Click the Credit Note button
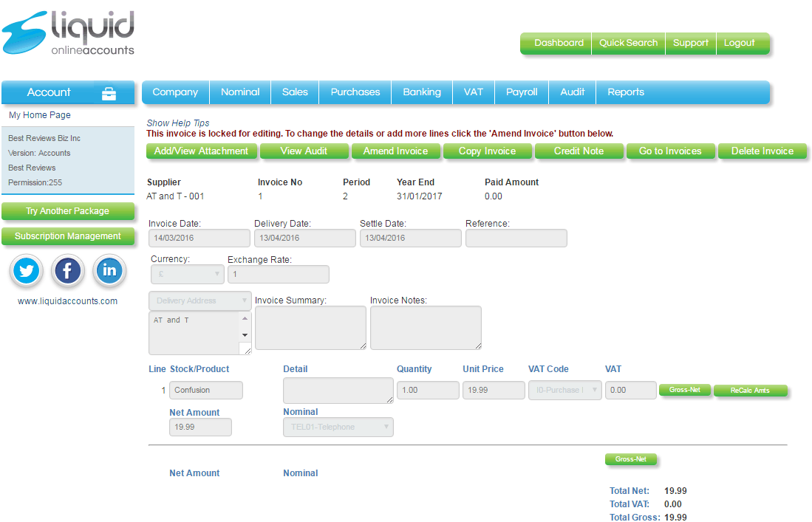 [x=579, y=151]
